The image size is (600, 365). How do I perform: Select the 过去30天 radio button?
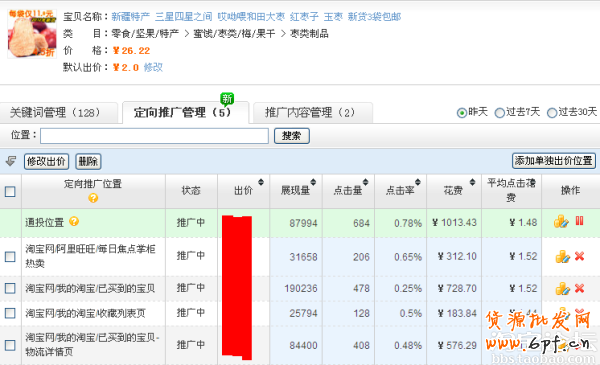[552, 113]
